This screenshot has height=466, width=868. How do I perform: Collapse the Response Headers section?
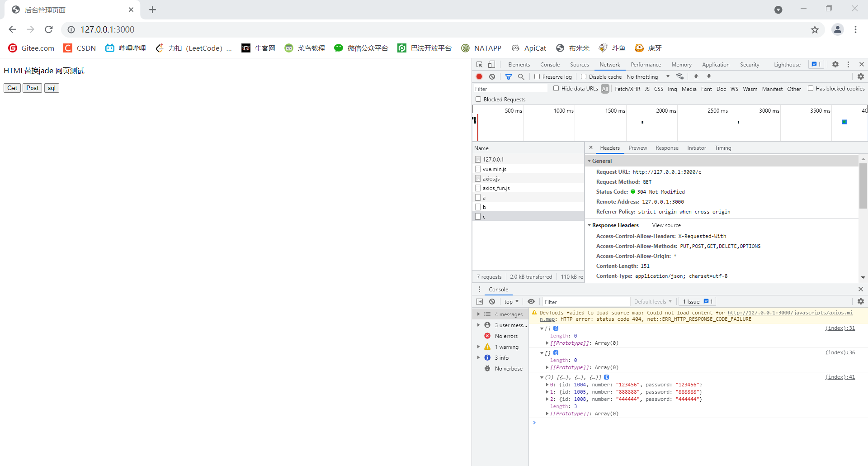(x=590, y=225)
